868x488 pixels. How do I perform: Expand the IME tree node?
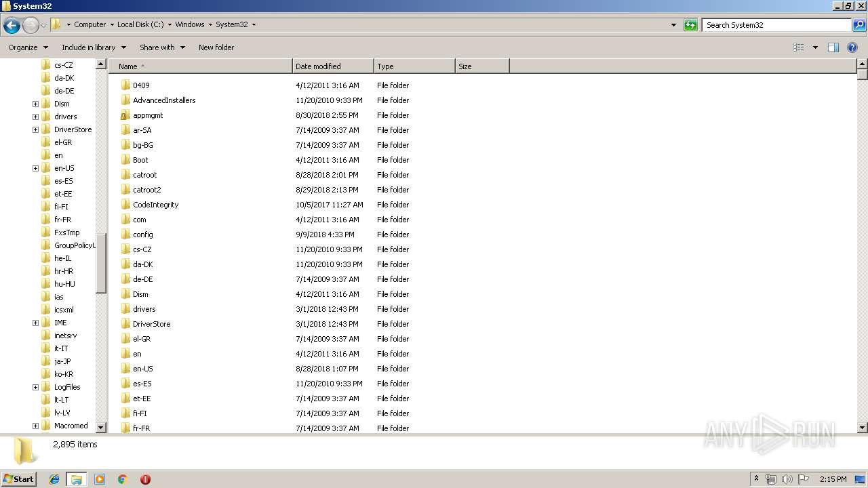[x=35, y=323]
